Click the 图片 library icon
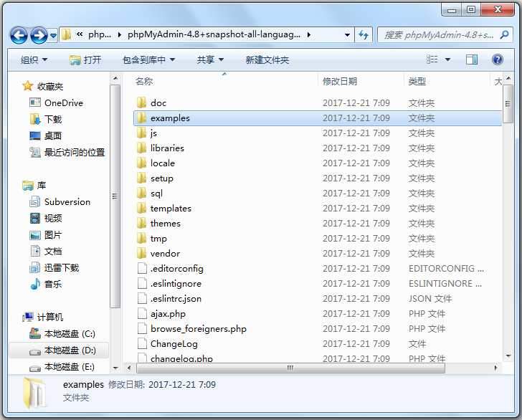The width and height of the screenshot is (522, 420). coord(35,235)
